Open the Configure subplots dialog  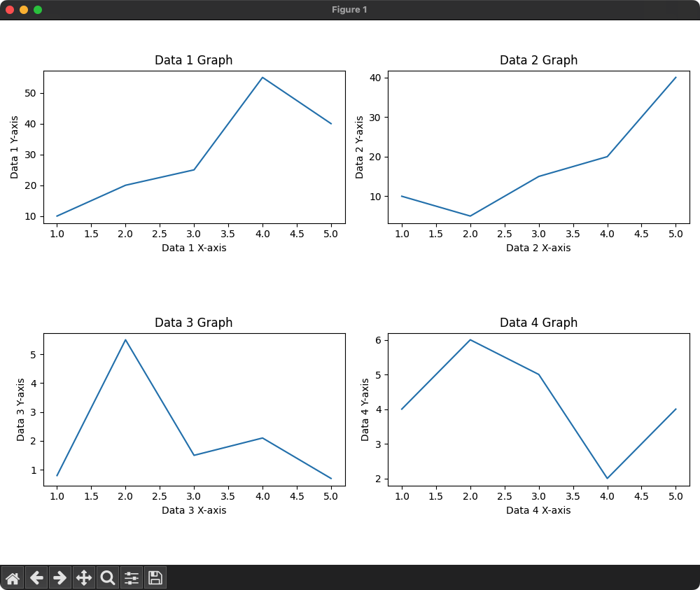(132, 578)
